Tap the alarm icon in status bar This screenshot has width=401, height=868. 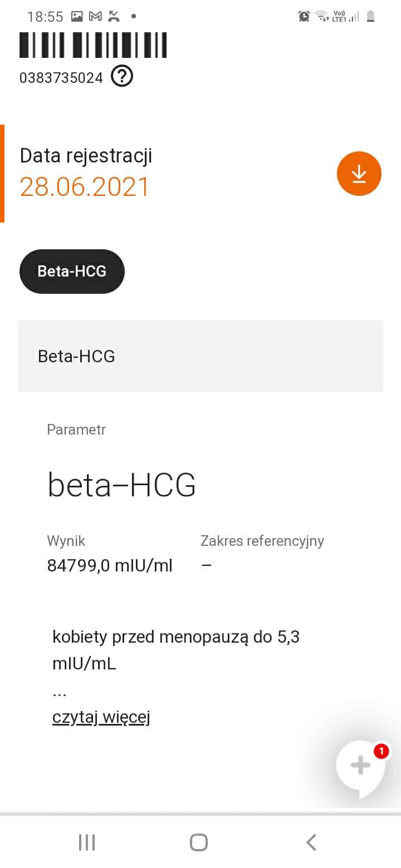[304, 16]
